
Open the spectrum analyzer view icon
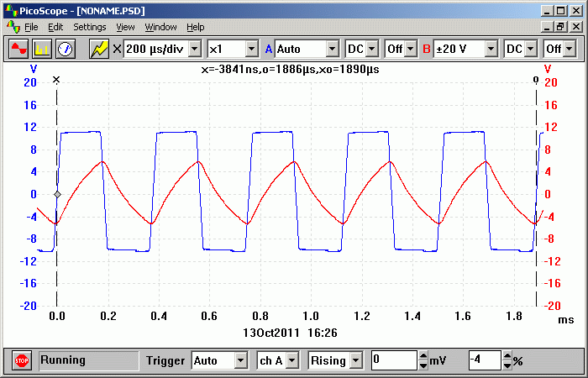[x=41, y=48]
